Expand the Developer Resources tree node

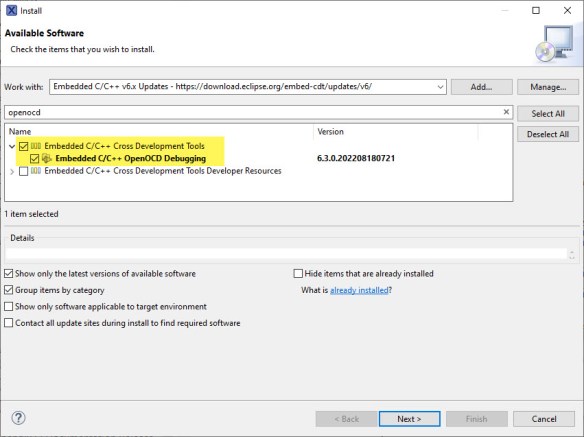tap(12, 171)
